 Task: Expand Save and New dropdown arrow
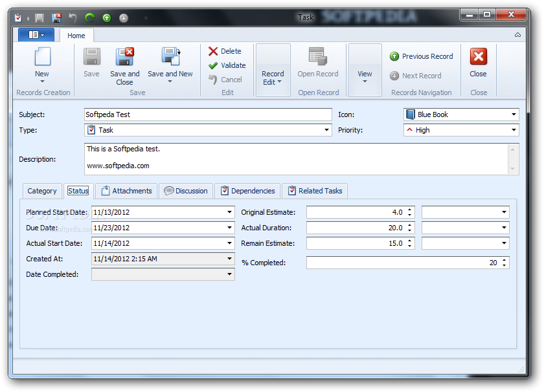point(170,82)
